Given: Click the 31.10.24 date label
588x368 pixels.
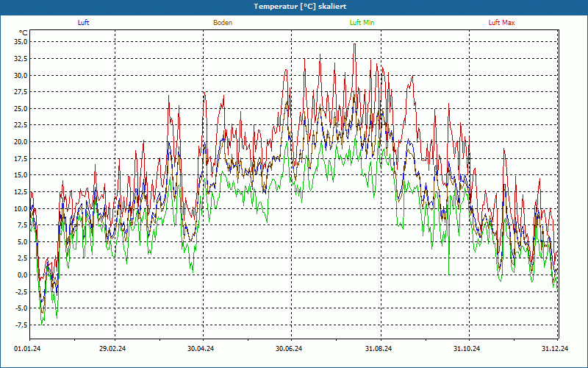Looking at the screenshot, I should (x=467, y=349).
